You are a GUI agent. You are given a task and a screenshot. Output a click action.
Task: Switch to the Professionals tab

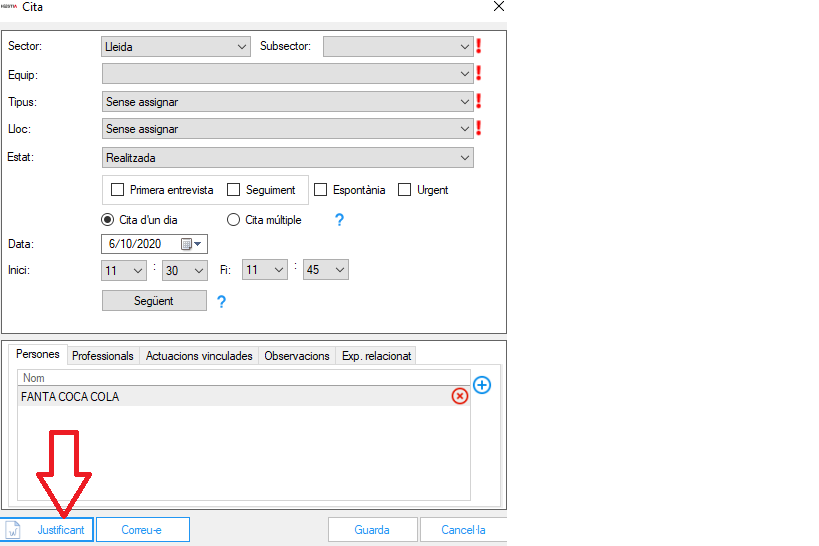[x=102, y=356]
